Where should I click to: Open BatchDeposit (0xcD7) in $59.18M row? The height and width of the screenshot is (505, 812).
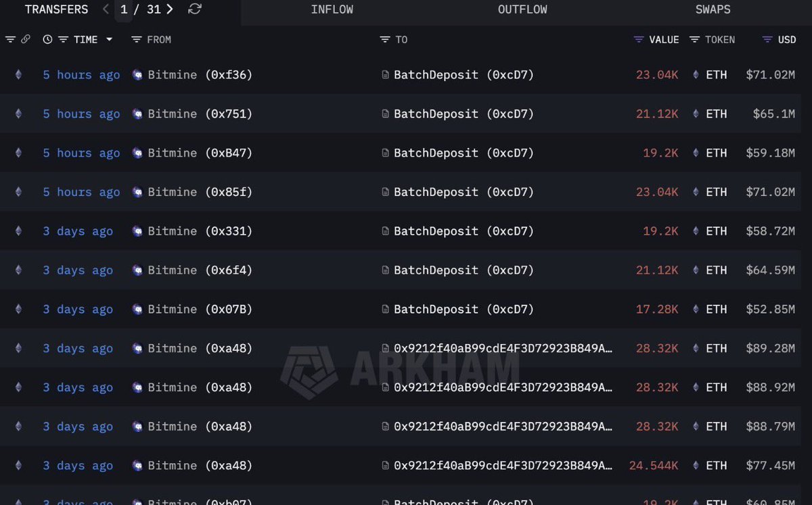pyautogui.click(x=464, y=153)
